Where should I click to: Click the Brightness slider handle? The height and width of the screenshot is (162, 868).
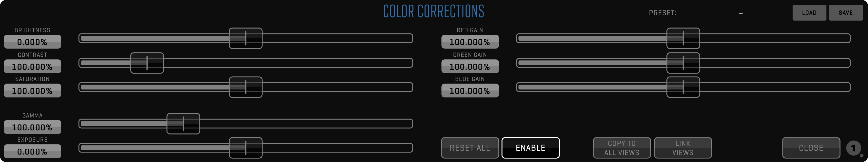coord(246,38)
